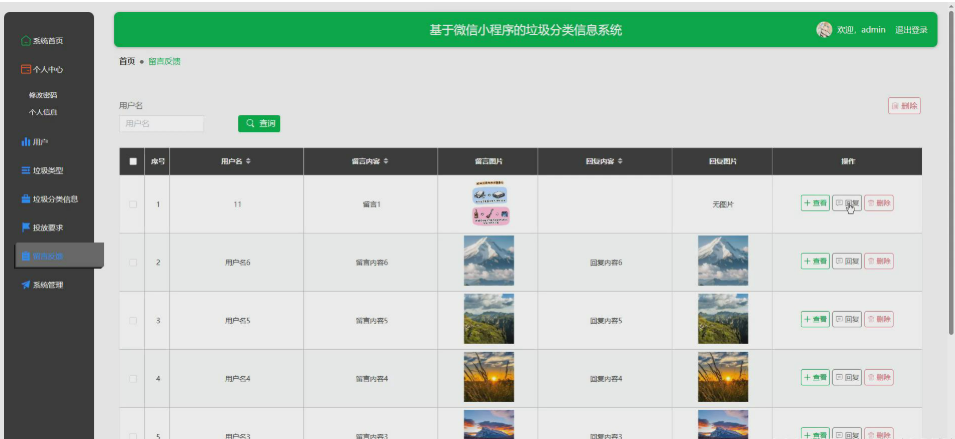Open 回复图片 sunset thumbnail in row 用户名4

coord(723,377)
